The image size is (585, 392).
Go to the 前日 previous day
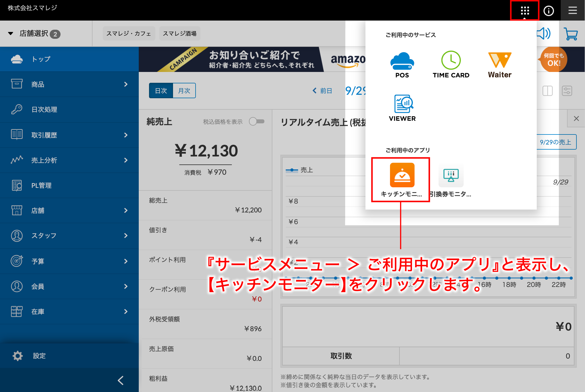pos(322,91)
